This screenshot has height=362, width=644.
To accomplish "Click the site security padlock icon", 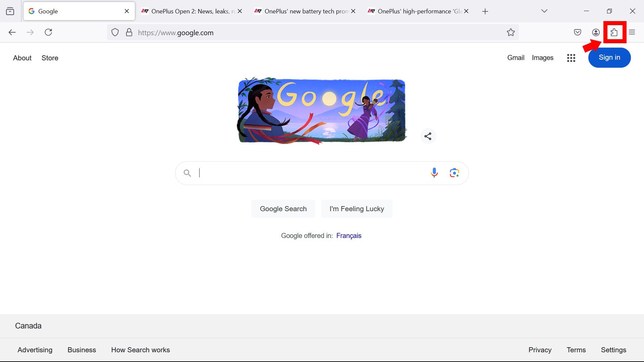I will pos(129,32).
